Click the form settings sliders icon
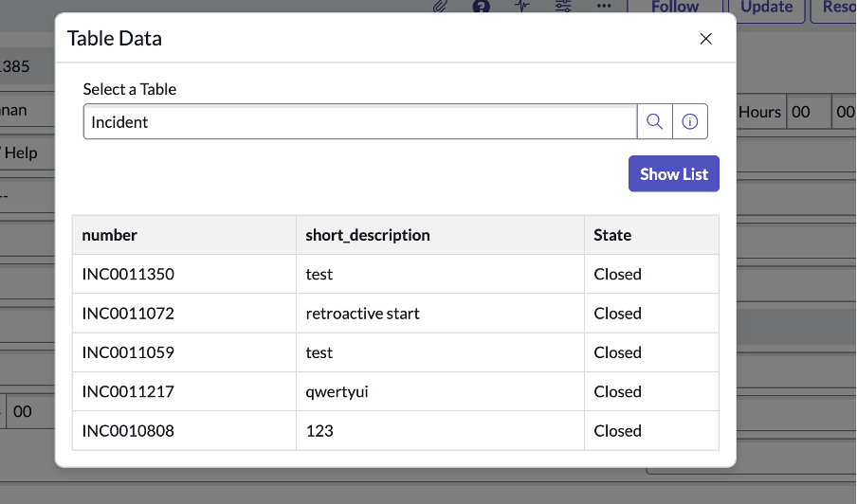The image size is (857, 504). coord(563,6)
